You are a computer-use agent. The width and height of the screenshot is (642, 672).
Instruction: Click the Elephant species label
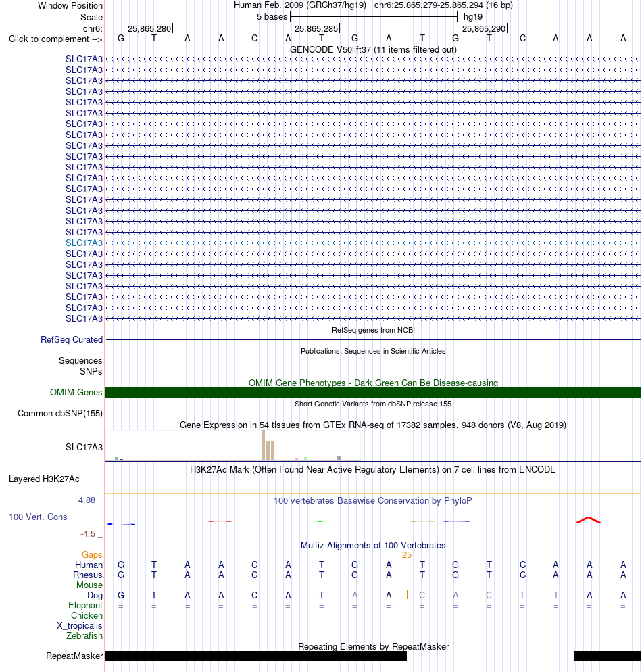tap(86, 606)
